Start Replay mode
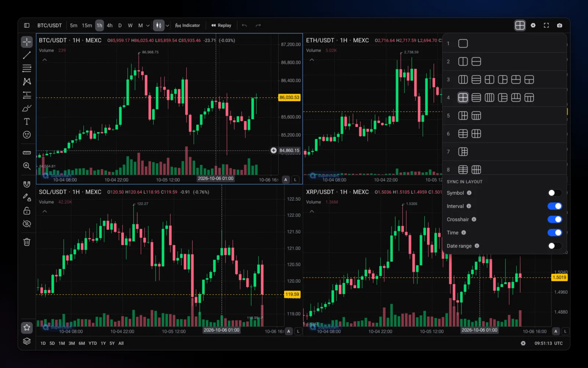Viewport: 588px width, 368px height. 221,25
